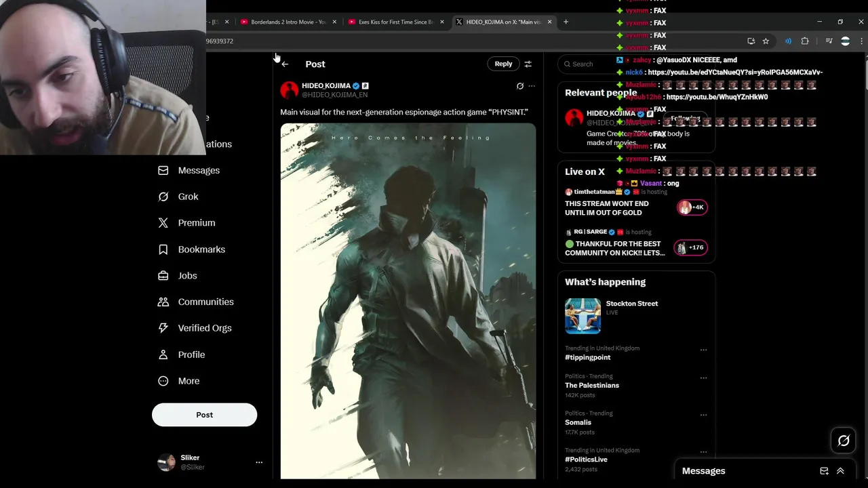
Task: Click the Messages envelope icon in the sidebar
Action: click(163, 170)
